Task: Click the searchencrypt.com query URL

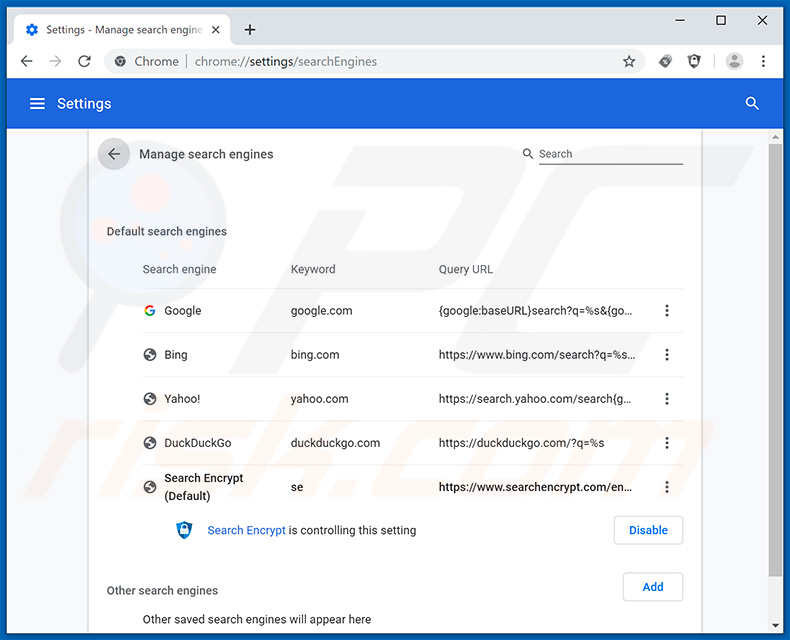Action: 535,487
